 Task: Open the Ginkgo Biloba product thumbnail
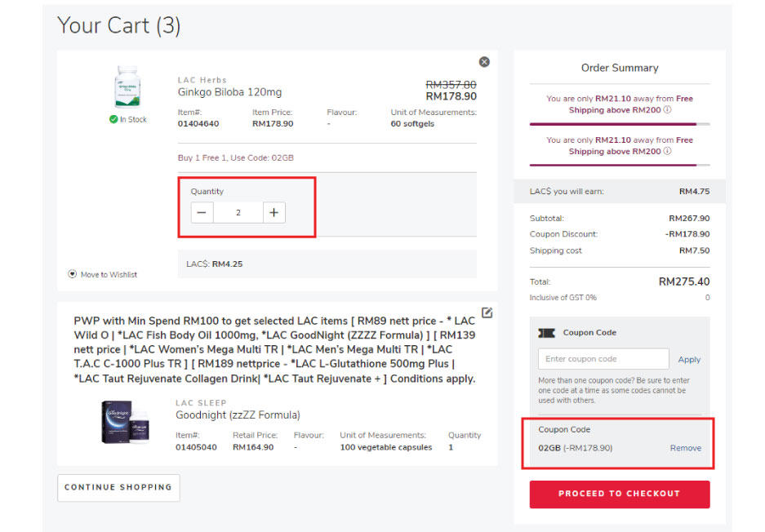tap(127, 86)
